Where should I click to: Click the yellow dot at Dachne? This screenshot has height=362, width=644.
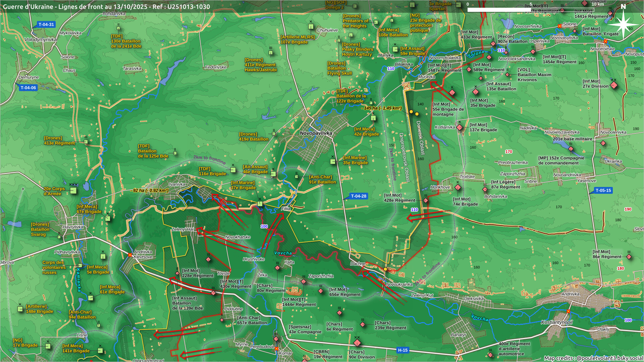pyautogui.click(x=385, y=269)
